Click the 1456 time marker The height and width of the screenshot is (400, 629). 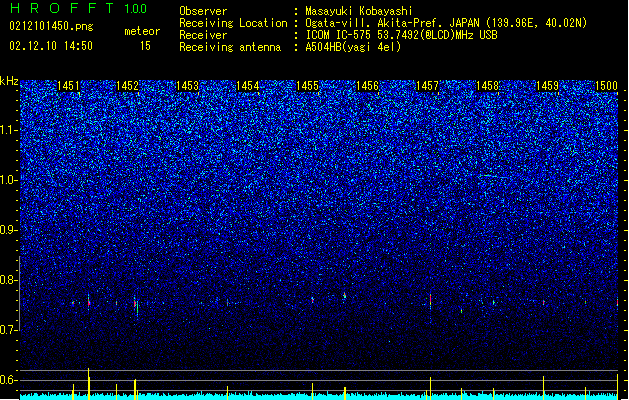tap(367, 86)
